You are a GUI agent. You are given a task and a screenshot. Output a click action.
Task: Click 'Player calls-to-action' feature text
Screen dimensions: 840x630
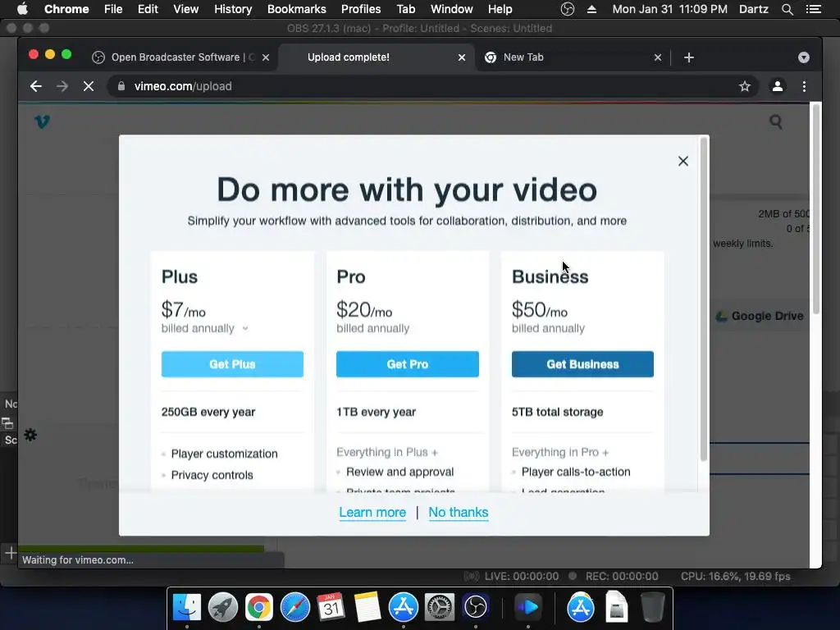tap(576, 472)
